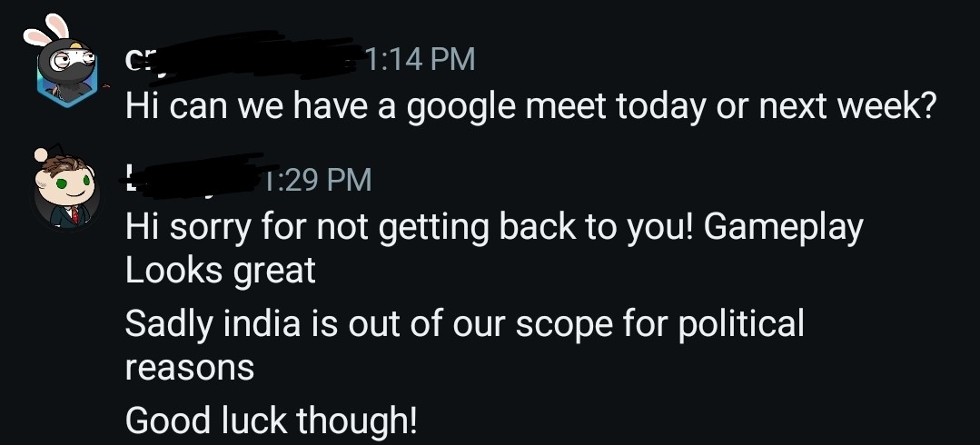Click the "Looks great" line
Screen dimensions: 980x445
[x=220, y=270]
